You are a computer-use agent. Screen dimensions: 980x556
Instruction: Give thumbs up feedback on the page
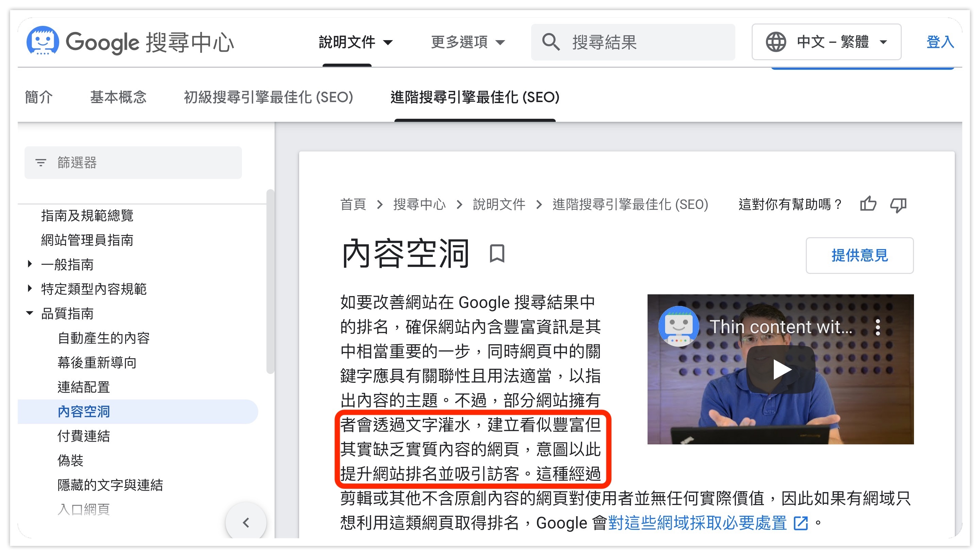point(868,205)
